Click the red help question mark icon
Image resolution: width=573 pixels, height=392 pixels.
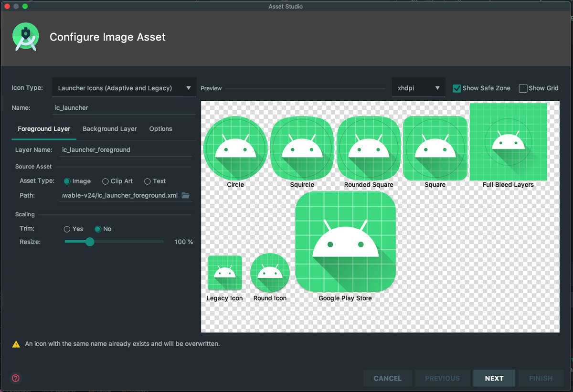(x=16, y=378)
